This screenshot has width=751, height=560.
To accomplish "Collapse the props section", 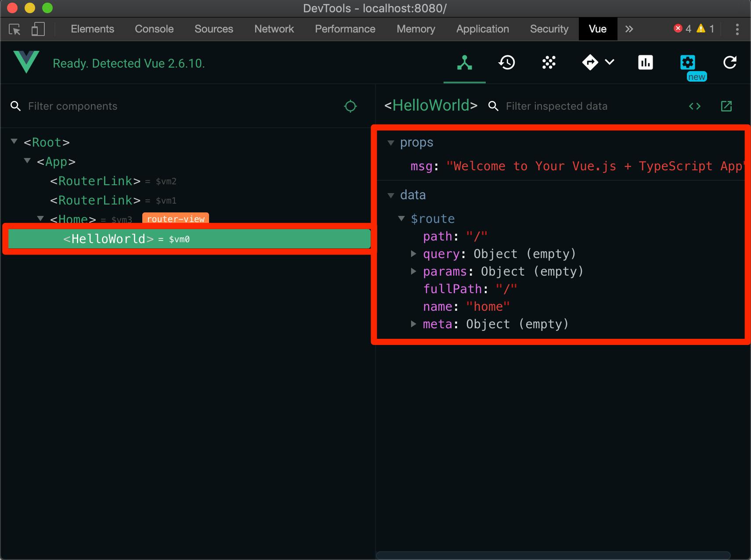I will pyautogui.click(x=390, y=142).
